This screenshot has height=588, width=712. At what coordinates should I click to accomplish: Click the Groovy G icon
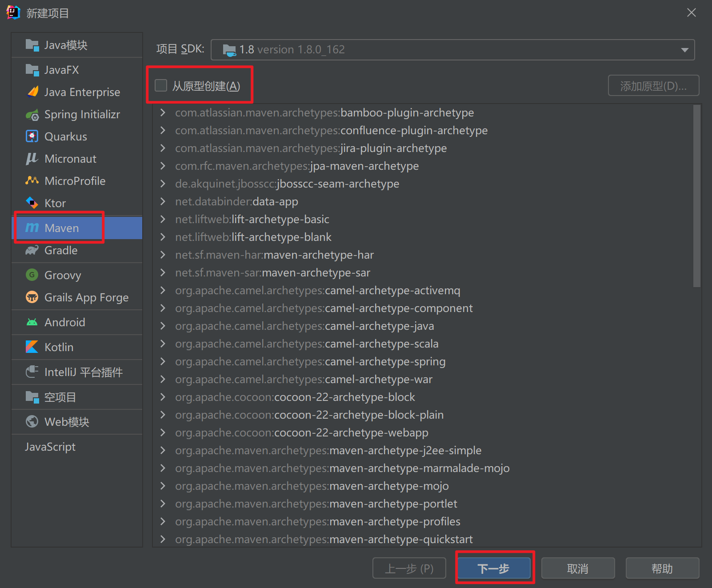point(32,275)
